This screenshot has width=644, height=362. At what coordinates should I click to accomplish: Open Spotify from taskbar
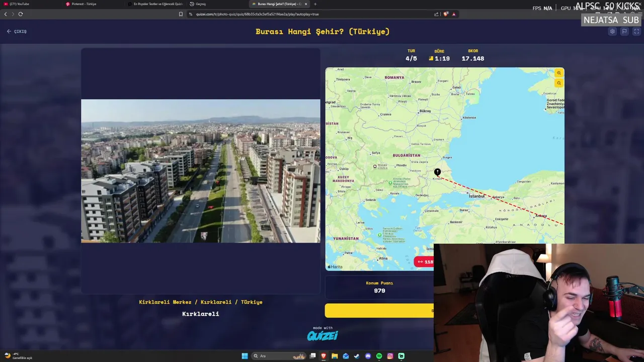pyautogui.click(x=379, y=356)
